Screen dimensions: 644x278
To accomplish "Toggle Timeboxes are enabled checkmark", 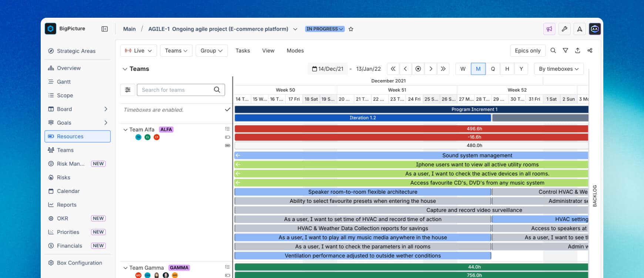I will point(227,109).
